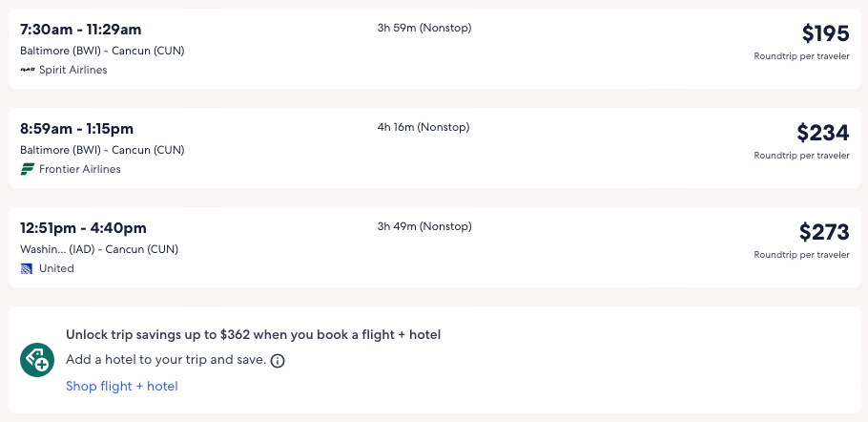Click the 3h 49m (Nonstop) duration

coord(424,226)
